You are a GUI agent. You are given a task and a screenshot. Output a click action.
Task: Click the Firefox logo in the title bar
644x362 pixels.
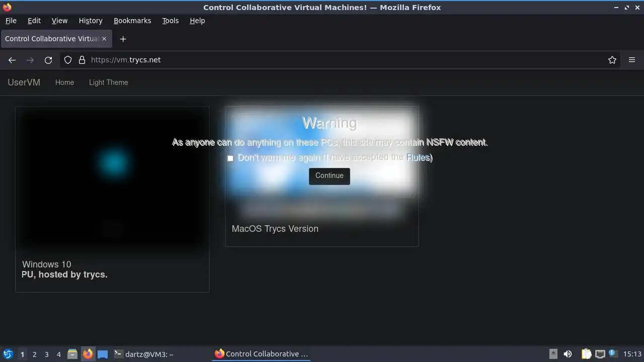click(x=7, y=7)
